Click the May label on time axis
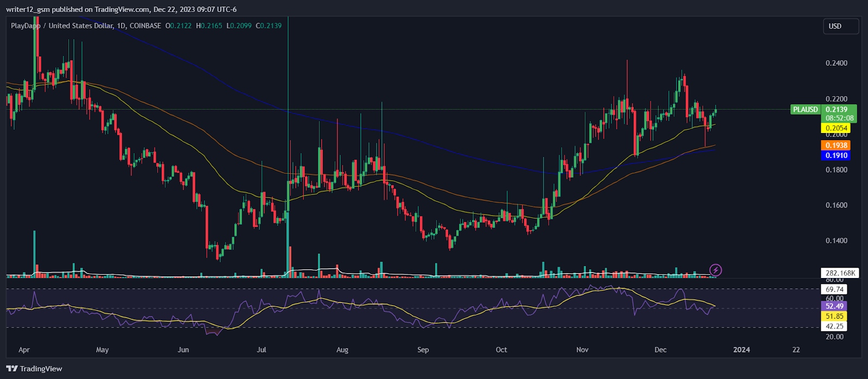This screenshot has width=868, height=379. (x=103, y=350)
